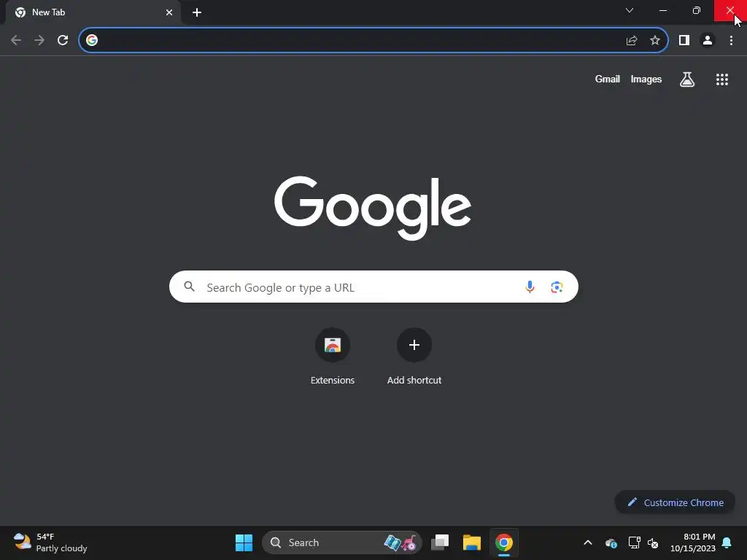This screenshot has height=560, width=747.
Task: Open the Chrome three-dot menu
Action: click(x=731, y=41)
